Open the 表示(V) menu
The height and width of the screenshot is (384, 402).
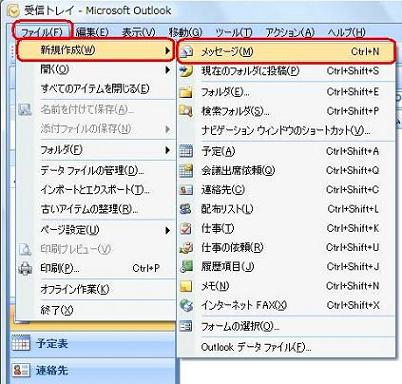[138, 32]
